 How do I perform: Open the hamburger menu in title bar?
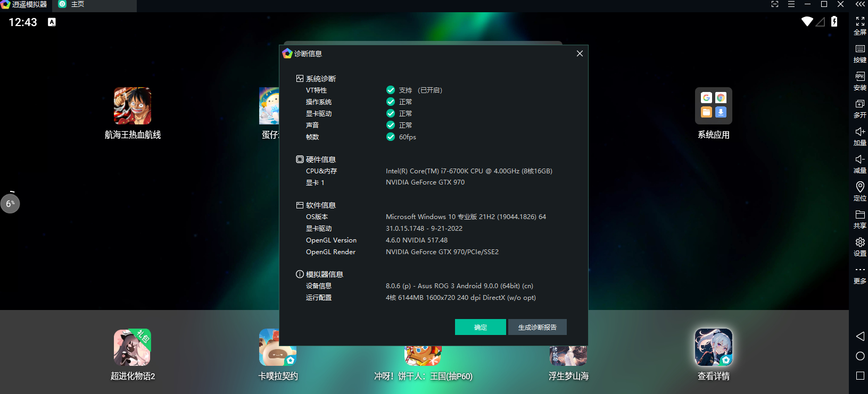791,4
